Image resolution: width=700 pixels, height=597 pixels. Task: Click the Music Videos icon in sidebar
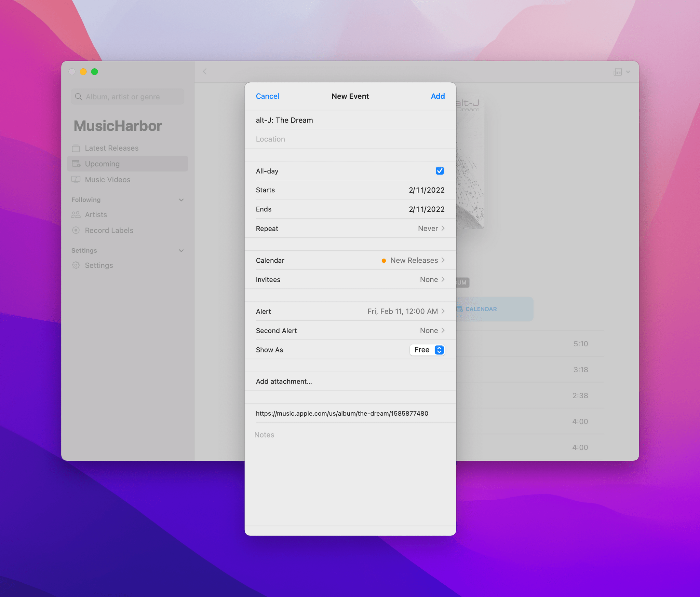(76, 179)
